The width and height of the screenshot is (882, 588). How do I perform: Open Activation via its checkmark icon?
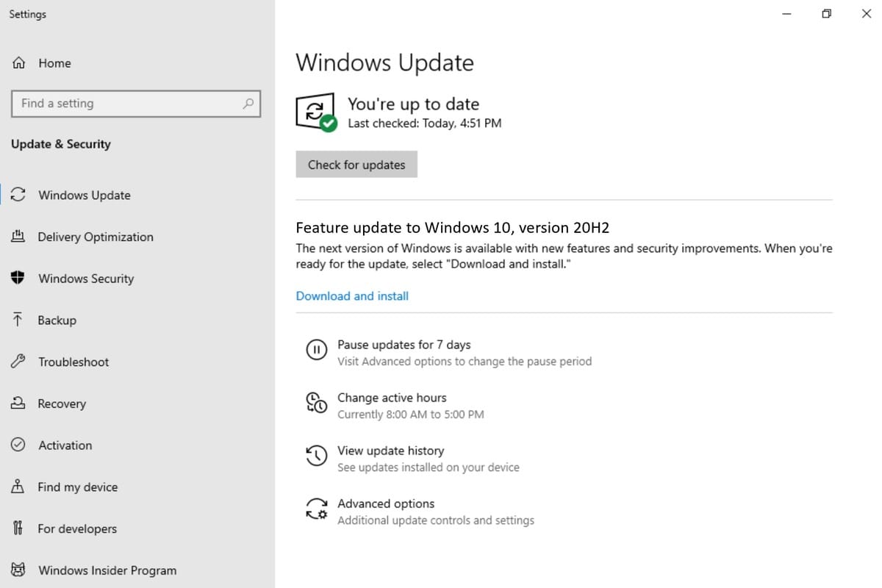click(x=18, y=445)
